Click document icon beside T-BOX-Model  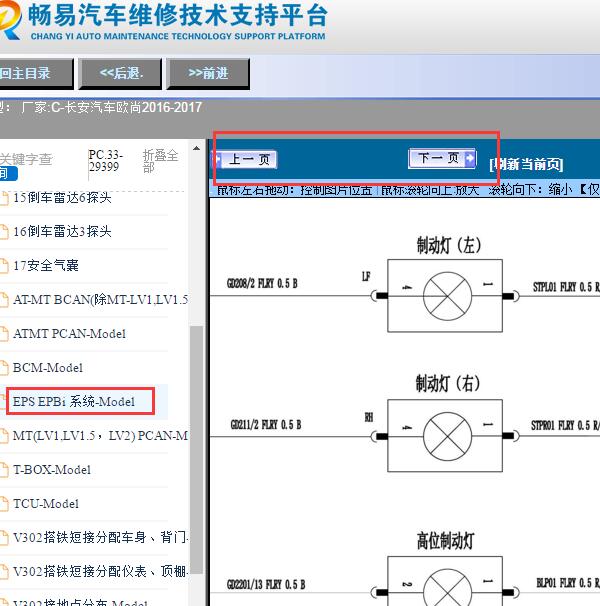point(3,470)
